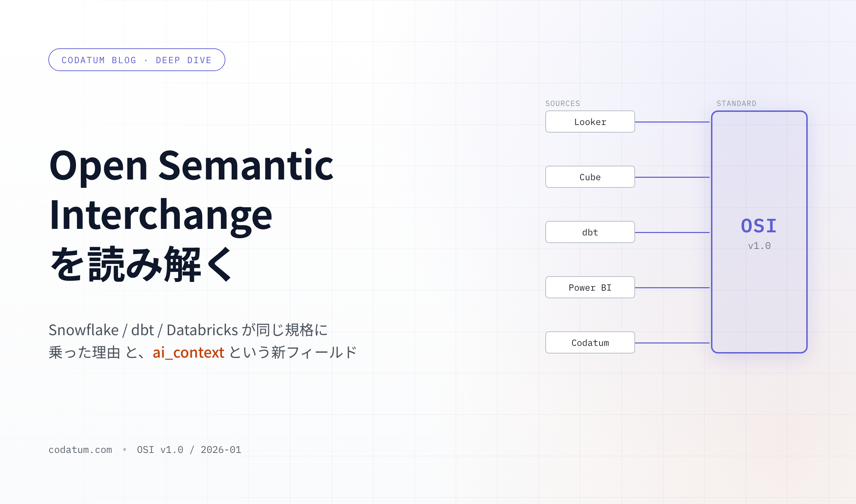The image size is (856, 504).
Task: Click the Codatum Blog Deep Dive badge
Action: coord(137,60)
